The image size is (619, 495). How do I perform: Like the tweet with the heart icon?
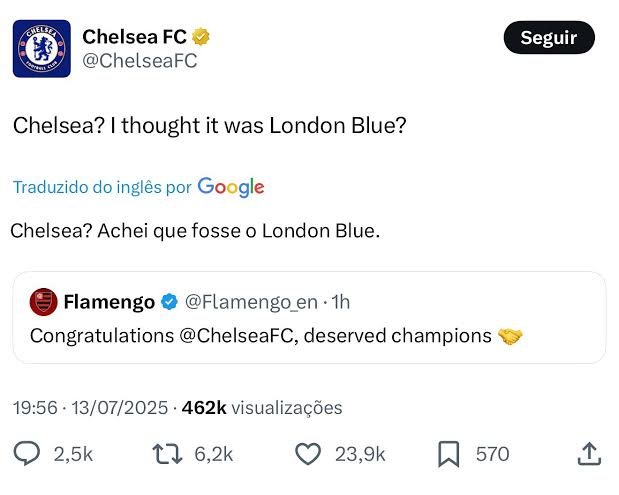point(308,454)
